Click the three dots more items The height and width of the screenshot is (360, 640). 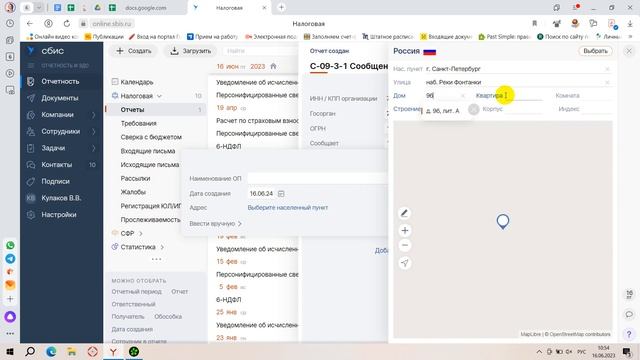[x=156, y=259]
